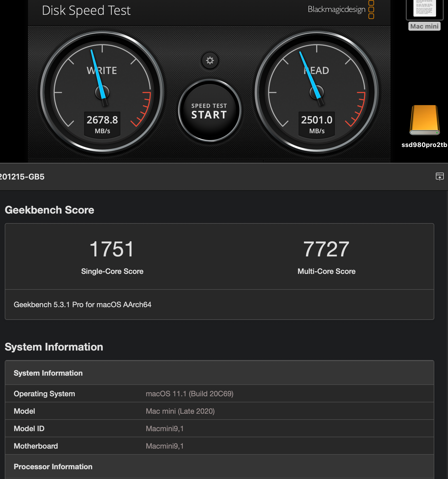448x479 pixels.
Task: Click the 201215-GB5 window title
Action: pyautogui.click(x=22, y=177)
